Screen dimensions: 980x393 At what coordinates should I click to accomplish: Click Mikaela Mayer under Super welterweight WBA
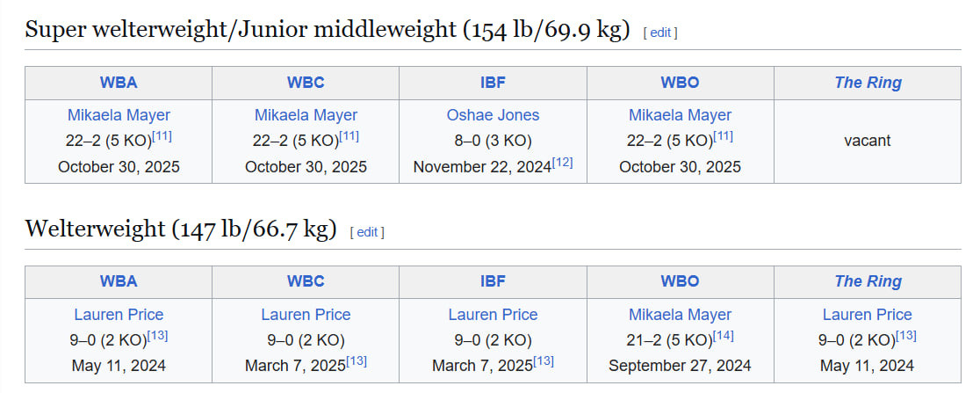coord(119,115)
